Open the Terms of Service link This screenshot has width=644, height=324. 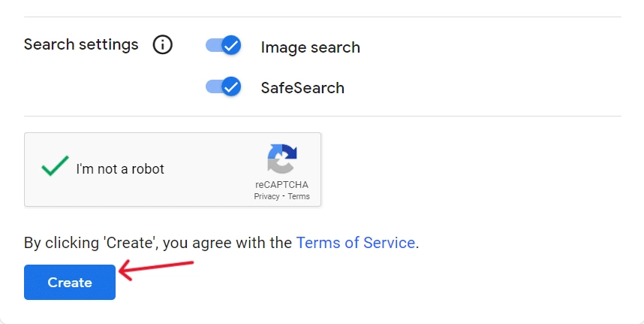point(356,243)
